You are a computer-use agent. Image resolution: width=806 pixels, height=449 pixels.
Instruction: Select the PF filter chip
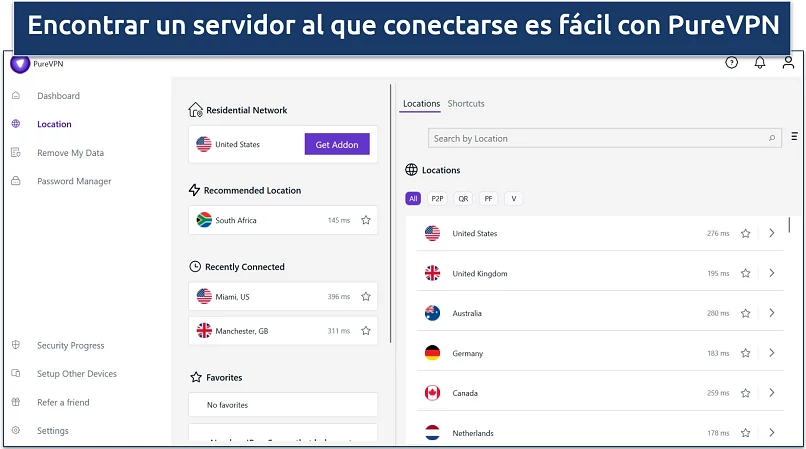[x=488, y=199]
